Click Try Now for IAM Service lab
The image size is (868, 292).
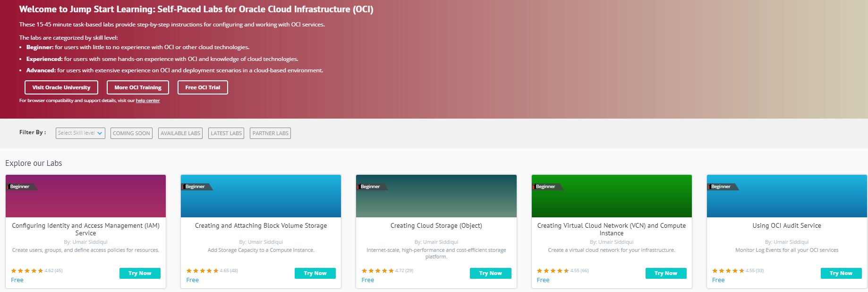pyautogui.click(x=140, y=273)
